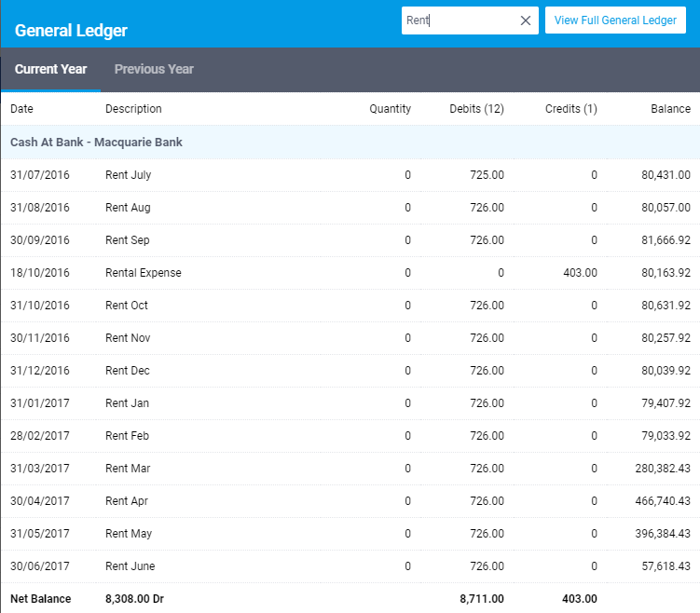Click the Net Balance label
This screenshot has height=613, width=700.
click(x=41, y=599)
